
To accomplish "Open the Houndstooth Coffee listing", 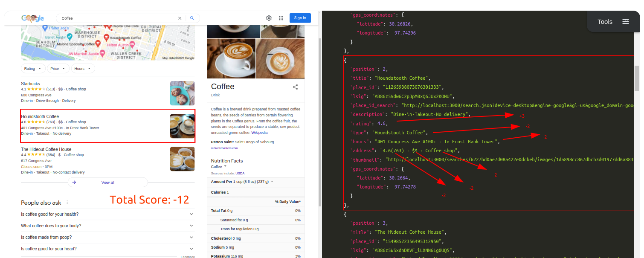I will (x=40, y=116).
